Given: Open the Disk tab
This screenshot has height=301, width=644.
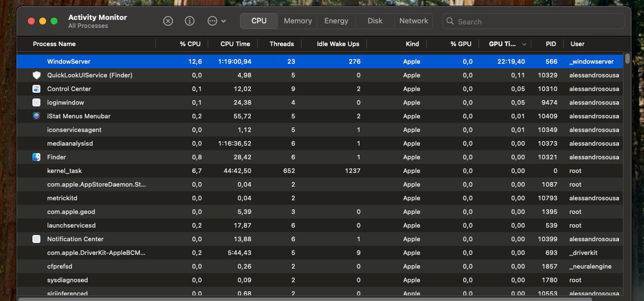Looking at the screenshot, I should 375,21.
